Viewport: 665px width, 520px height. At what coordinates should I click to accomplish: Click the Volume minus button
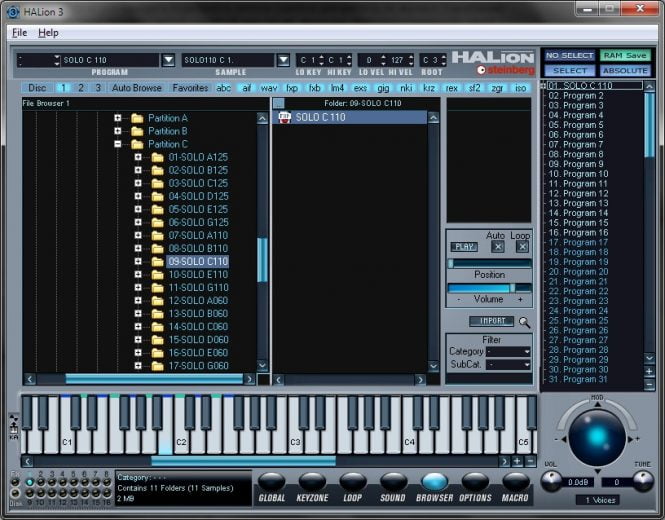click(458, 299)
